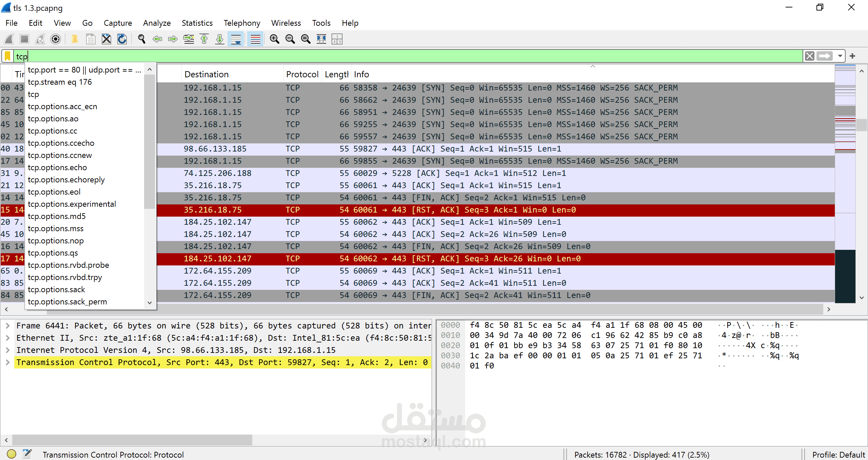This screenshot has width=868, height=460.
Task: Select tcp.options.mss from the autocomplete list
Action: coord(56,228)
